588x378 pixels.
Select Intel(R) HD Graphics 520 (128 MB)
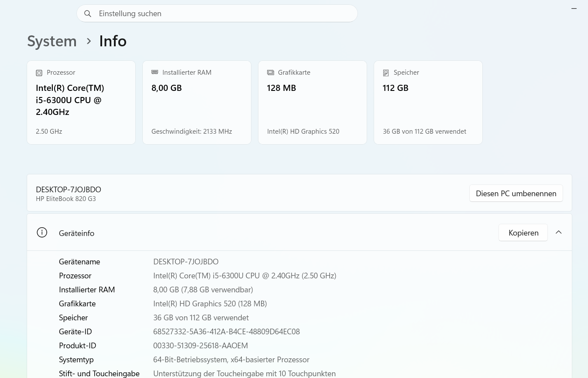[x=210, y=304]
